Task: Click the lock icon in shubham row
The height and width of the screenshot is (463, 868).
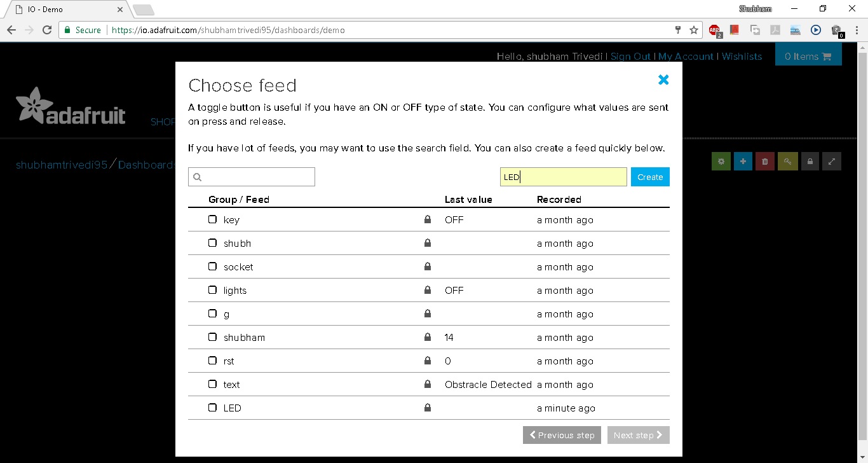Action: pyautogui.click(x=428, y=337)
